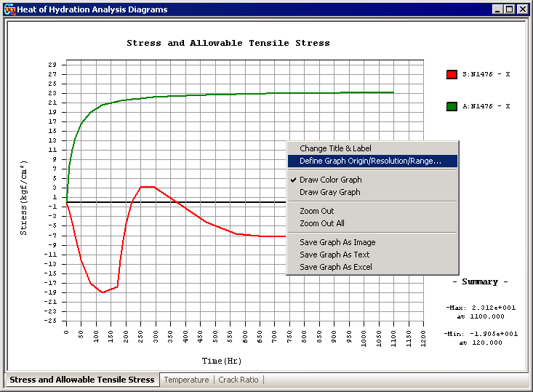
Task: Click the green A:N1476 - X legend swatch
Action: [x=452, y=106]
